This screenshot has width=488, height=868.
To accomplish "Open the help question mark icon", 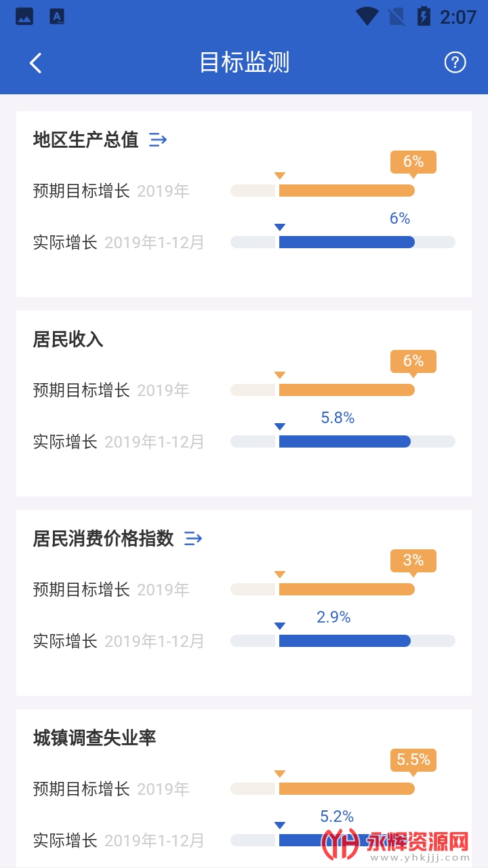I will point(455,62).
